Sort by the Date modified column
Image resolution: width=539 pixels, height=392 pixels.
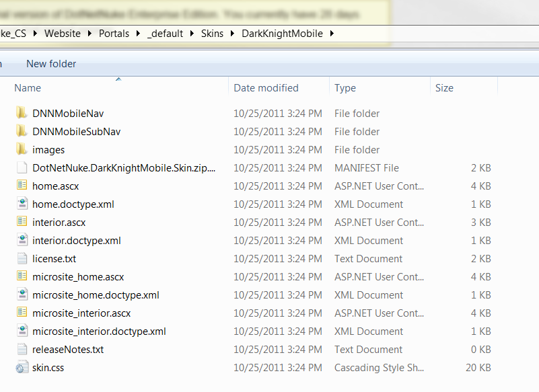[x=266, y=88]
